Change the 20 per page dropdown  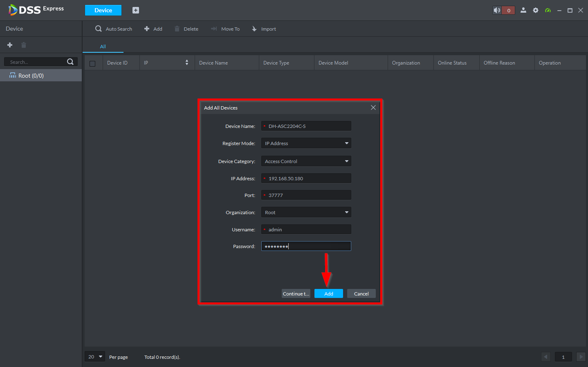pyautogui.click(x=95, y=357)
